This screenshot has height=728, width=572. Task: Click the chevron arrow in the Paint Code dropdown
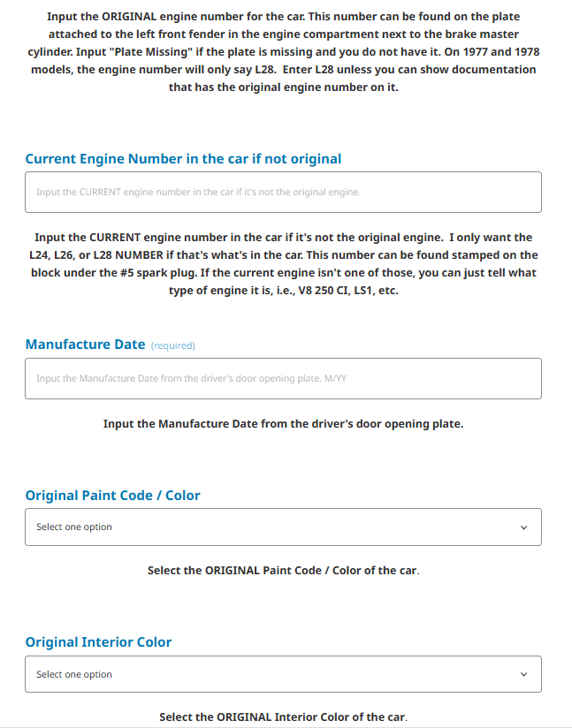523,527
